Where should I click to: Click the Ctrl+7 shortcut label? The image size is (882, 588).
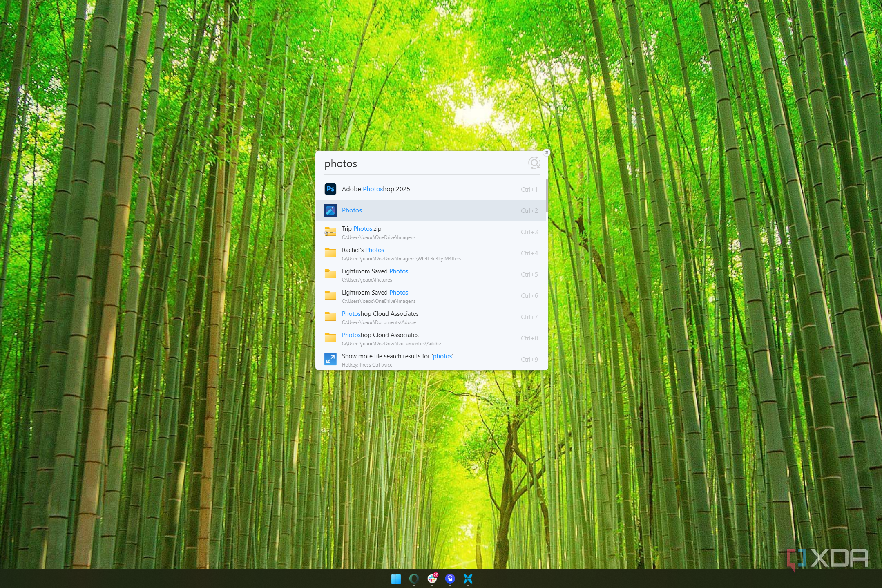click(529, 317)
